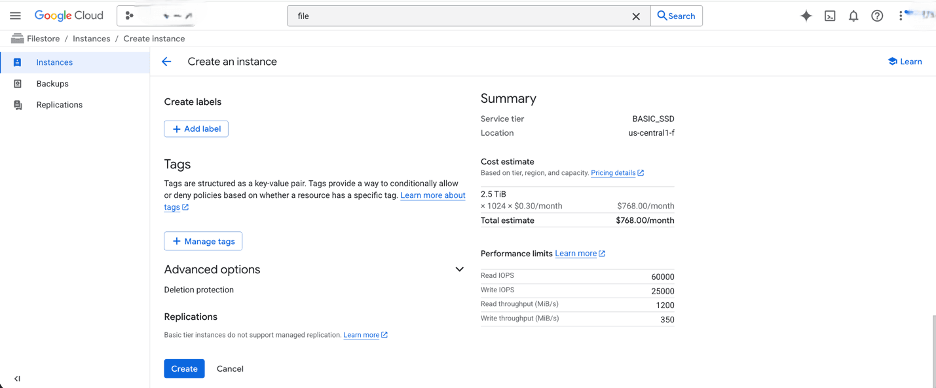Screen dimensions: 936x388
Task: Click the Summary heading
Action: pos(508,99)
